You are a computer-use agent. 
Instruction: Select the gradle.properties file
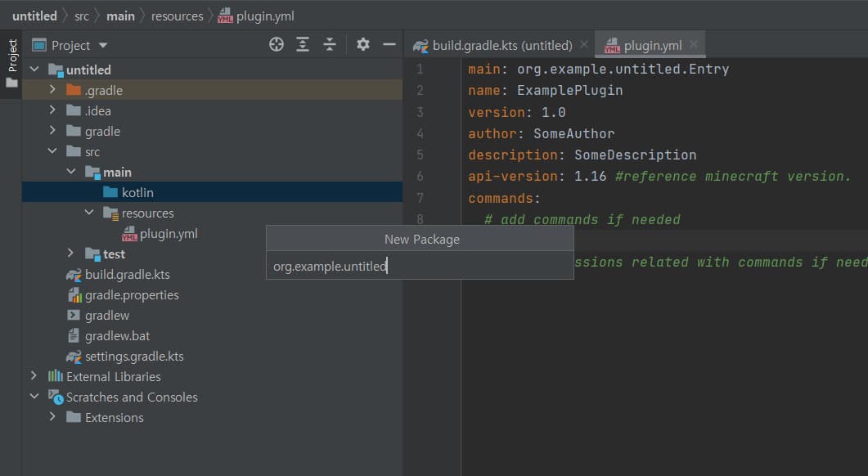[x=132, y=295]
